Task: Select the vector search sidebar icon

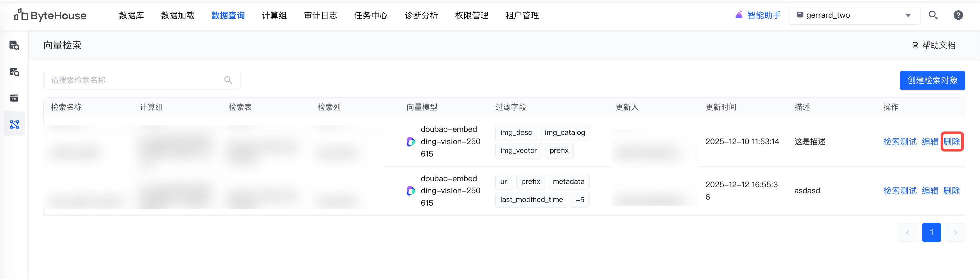Action: click(x=14, y=124)
